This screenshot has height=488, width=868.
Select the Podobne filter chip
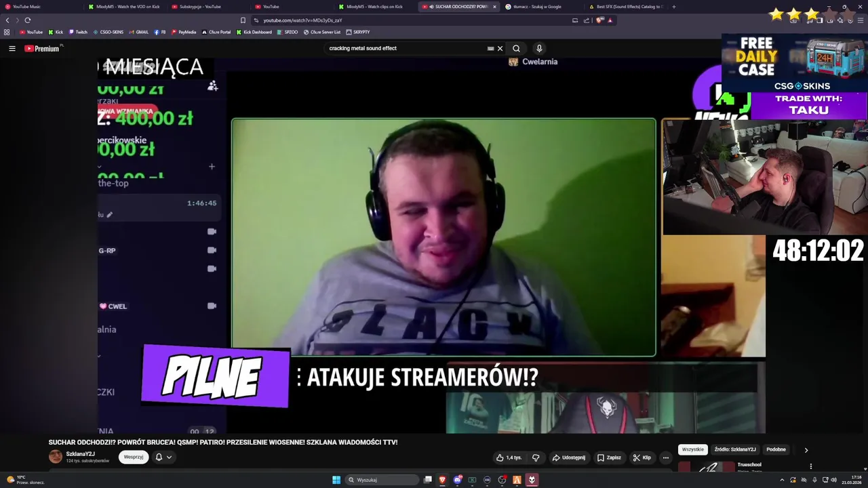(776, 449)
